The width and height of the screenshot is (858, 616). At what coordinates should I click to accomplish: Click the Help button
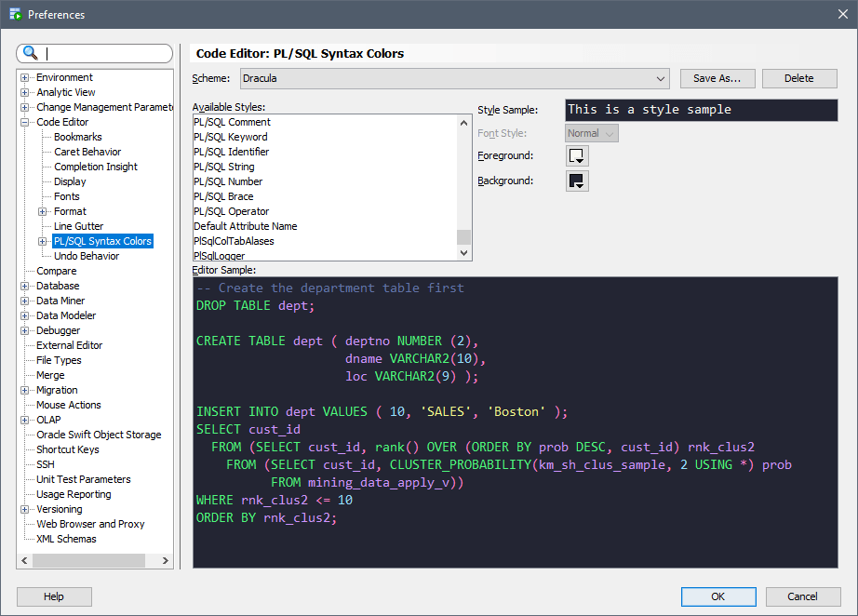[x=53, y=596]
